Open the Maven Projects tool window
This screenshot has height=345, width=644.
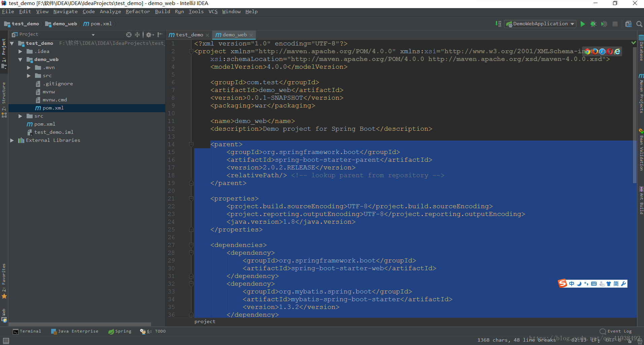[x=641, y=93]
